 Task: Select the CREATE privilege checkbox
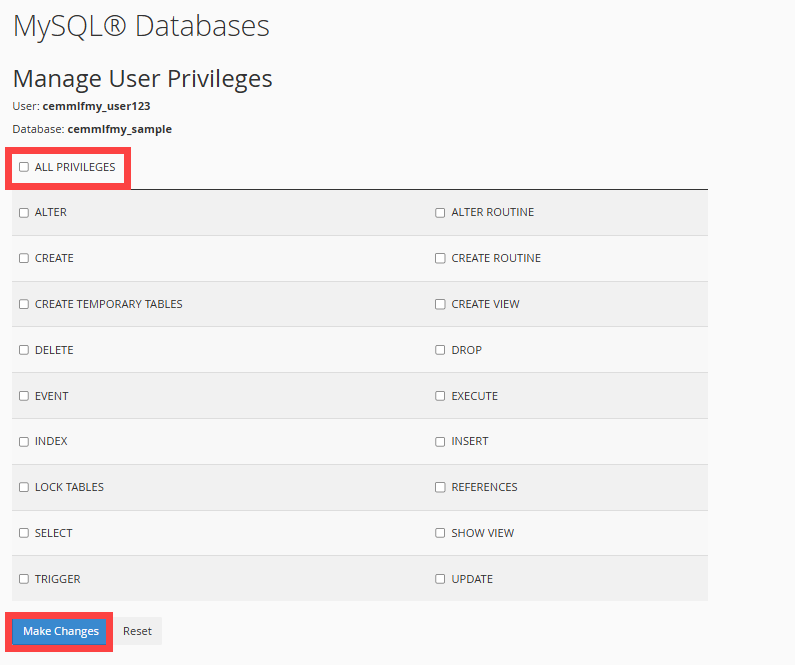click(24, 258)
